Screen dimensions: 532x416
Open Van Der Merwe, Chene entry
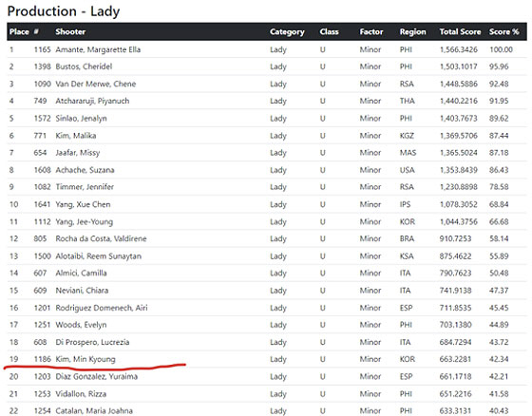pyautogui.click(x=95, y=84)
